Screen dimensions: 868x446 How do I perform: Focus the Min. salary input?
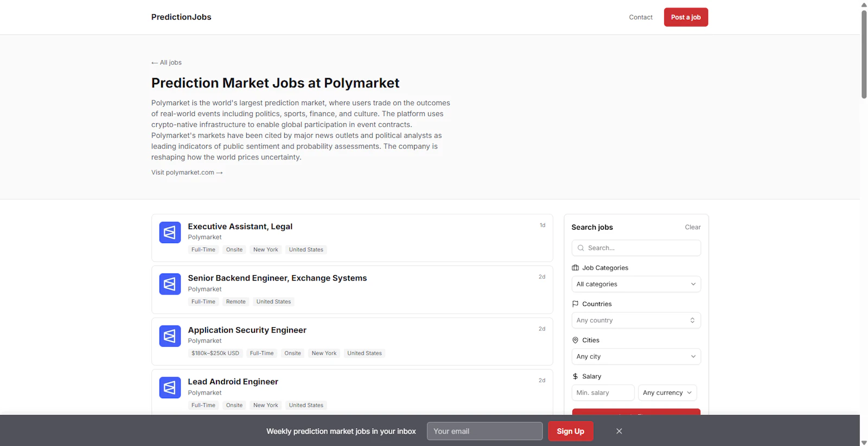(603, 393)
